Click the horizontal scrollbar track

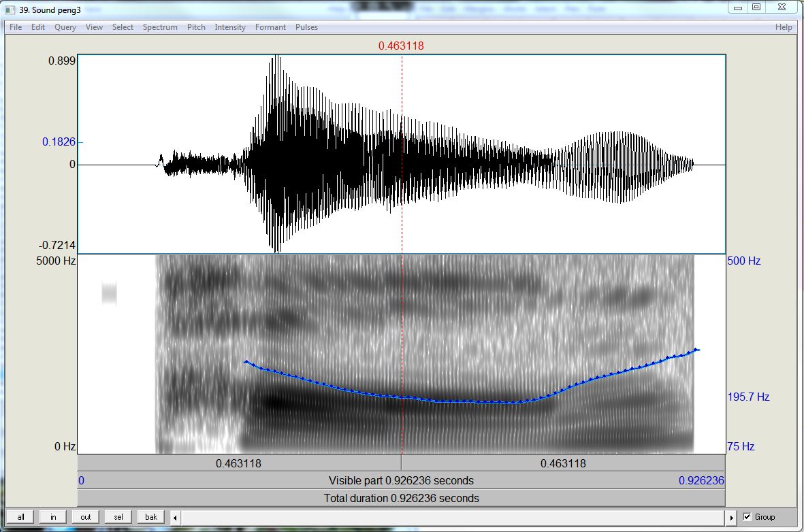pos(453,518)
